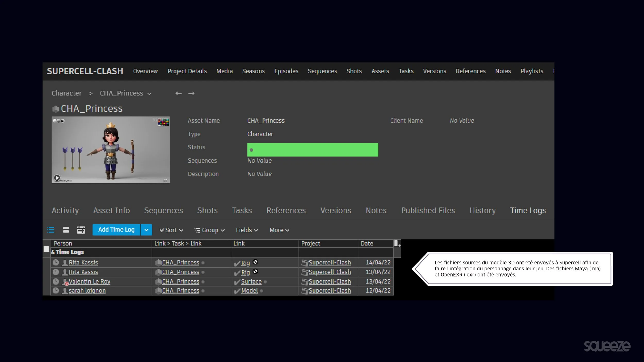Go to previous asset with left arrow
This screenshot has width=644, height=362.
click(179, 93)
